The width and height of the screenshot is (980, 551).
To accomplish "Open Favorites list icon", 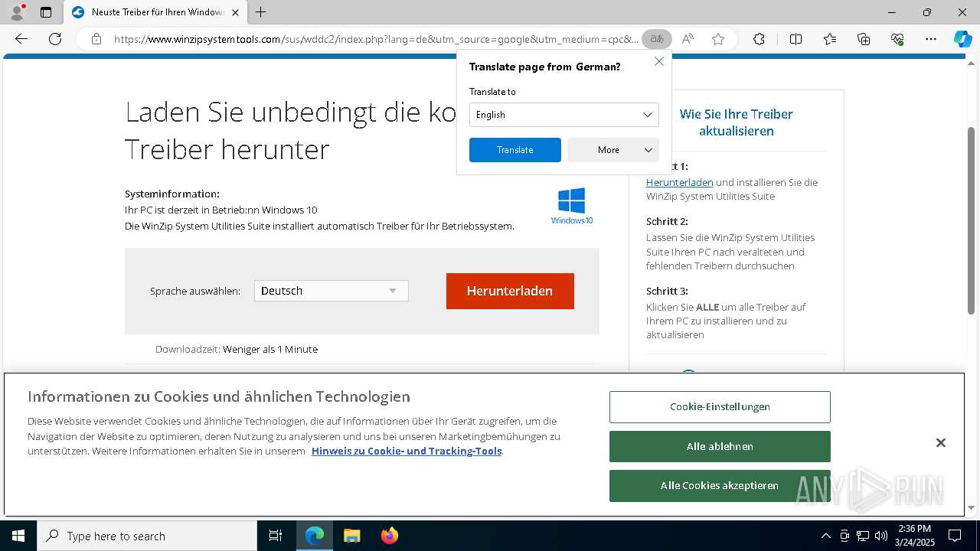I will click(x=830, y=39).
